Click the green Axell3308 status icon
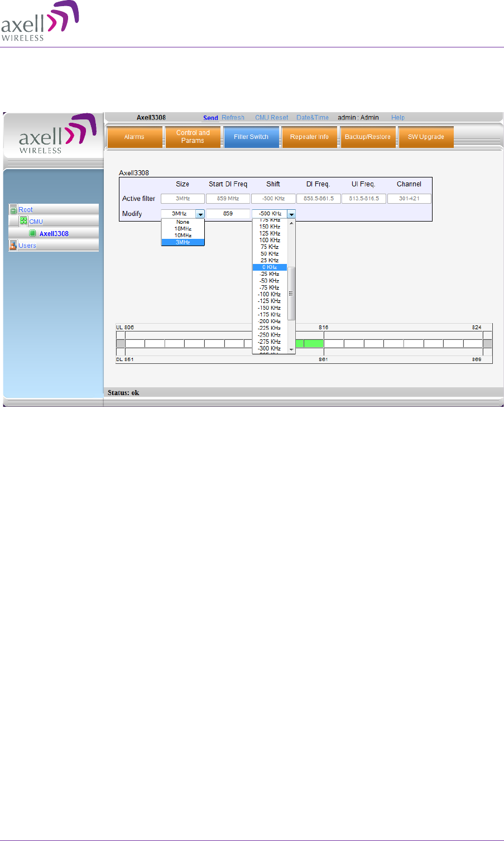The image size is (504, 841). point(32,233)
